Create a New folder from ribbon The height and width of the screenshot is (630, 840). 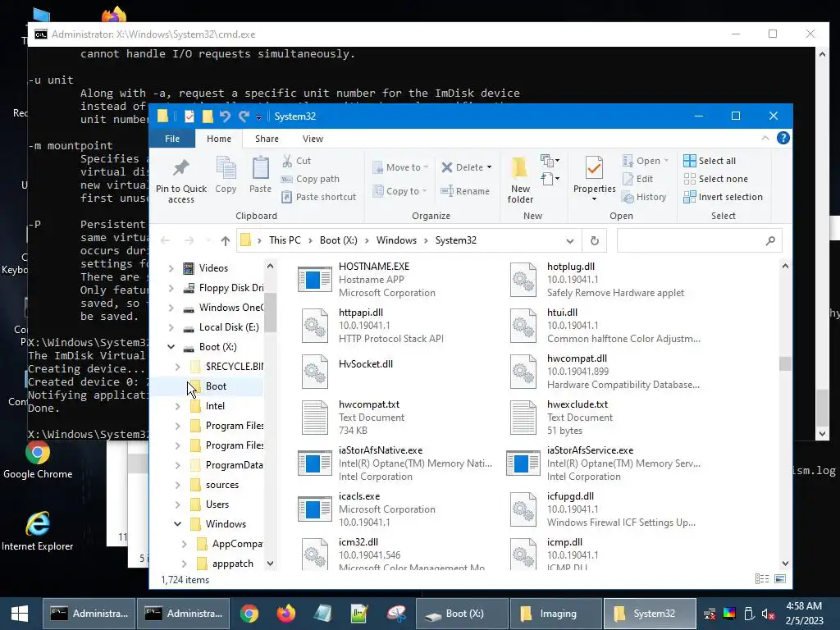520,180
